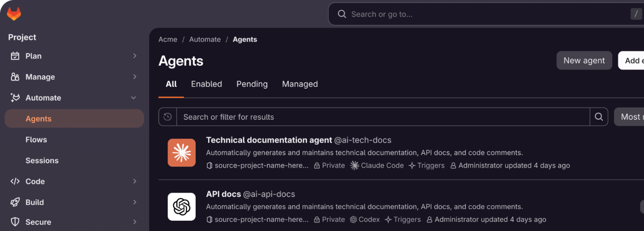Click Triggers icon in Technical documentation agent row
The height and width of the screenshot is (231, 644).
point(412,165)
